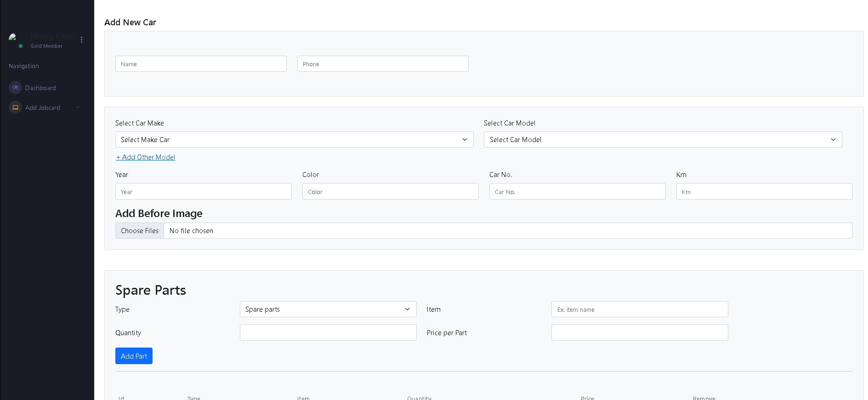Open the Spare parts Type dropdown
This screenshot has height=400, width=868.
(328, 309)
